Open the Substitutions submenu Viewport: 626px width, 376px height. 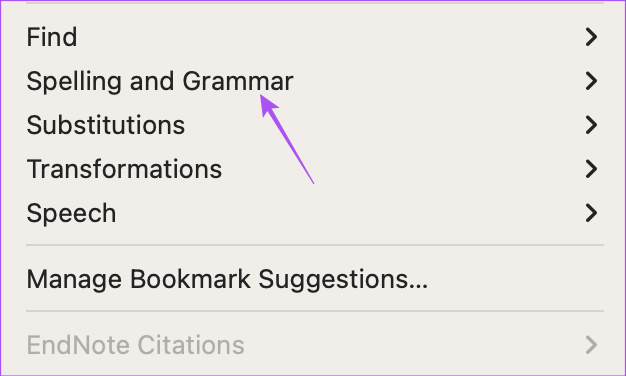[315, 125]
